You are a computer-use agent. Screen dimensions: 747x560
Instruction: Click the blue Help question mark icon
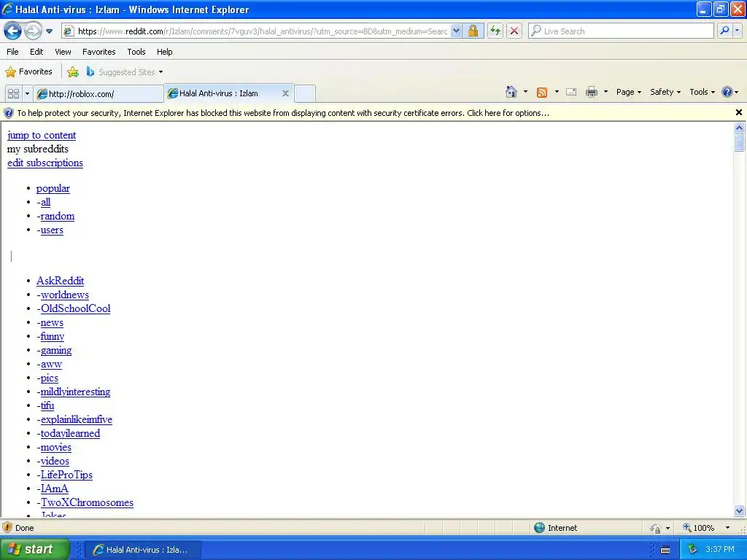(727, 92)
